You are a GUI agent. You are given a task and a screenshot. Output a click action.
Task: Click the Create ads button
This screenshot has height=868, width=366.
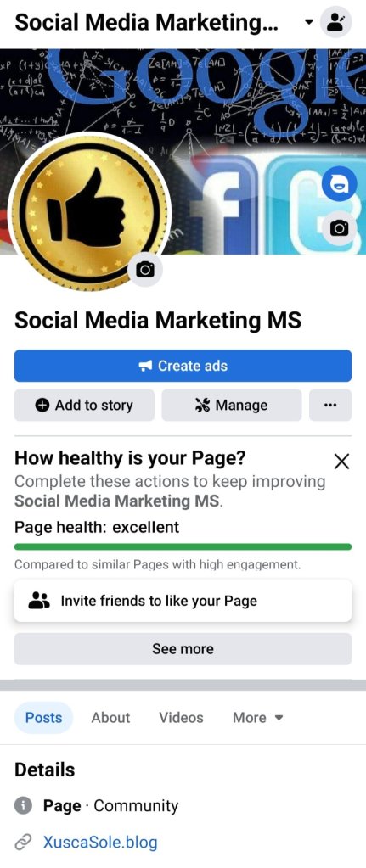(183, 366)
